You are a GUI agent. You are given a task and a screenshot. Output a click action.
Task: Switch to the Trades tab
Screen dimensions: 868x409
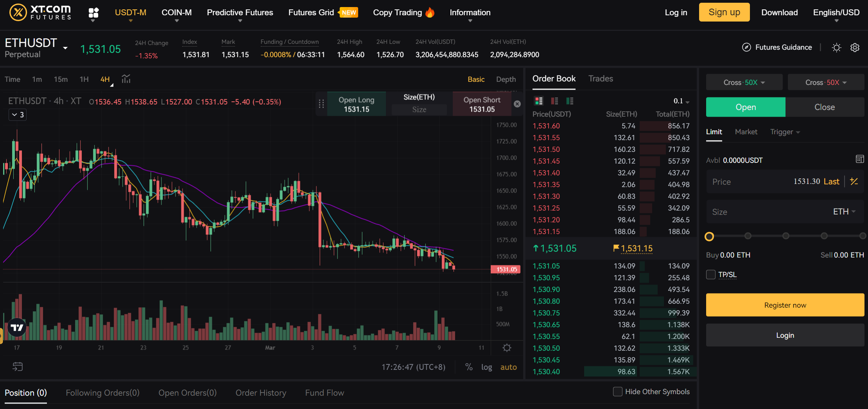(601, 79)
